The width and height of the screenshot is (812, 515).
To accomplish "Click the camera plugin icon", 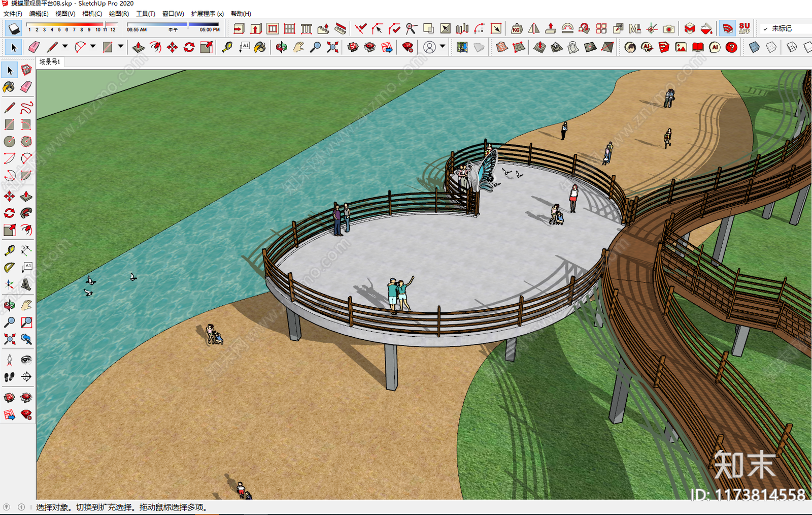I will click(669, 28).
